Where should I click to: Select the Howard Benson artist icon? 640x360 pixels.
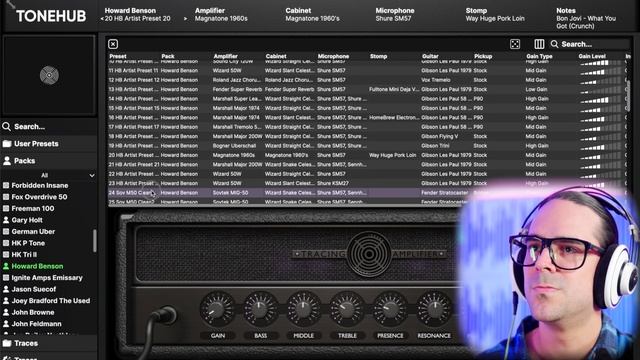6,266
